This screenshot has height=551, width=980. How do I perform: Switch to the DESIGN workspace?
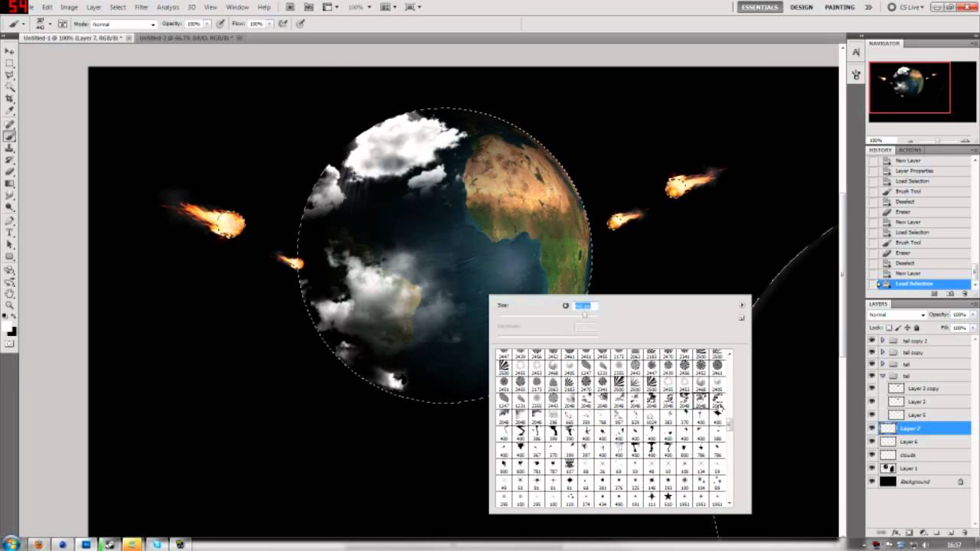(802, 7)
